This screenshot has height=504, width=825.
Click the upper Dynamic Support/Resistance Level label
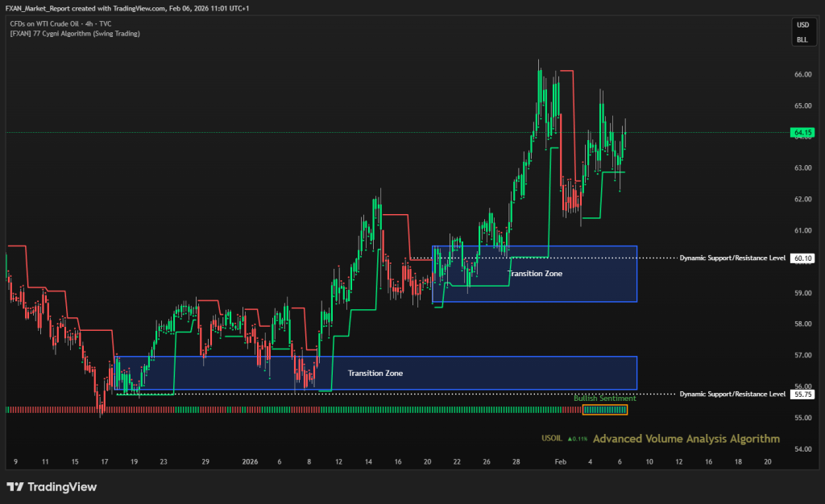[x=732, y=258]
